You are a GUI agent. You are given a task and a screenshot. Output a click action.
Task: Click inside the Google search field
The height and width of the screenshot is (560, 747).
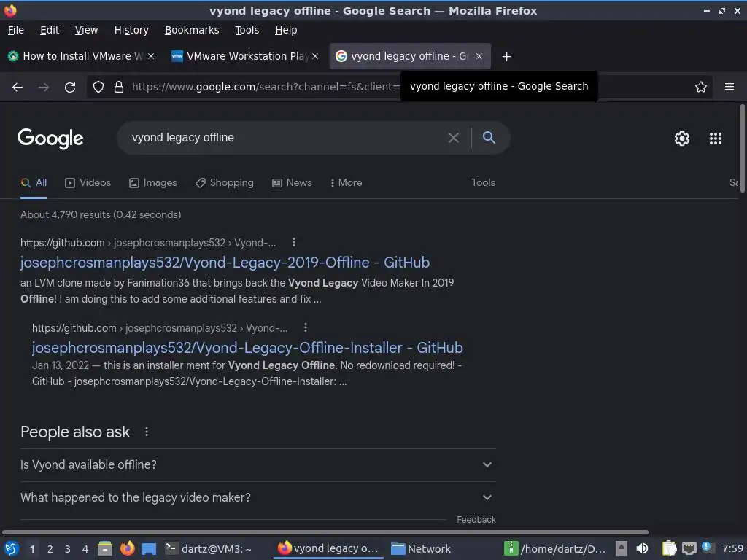click(286, 138)
